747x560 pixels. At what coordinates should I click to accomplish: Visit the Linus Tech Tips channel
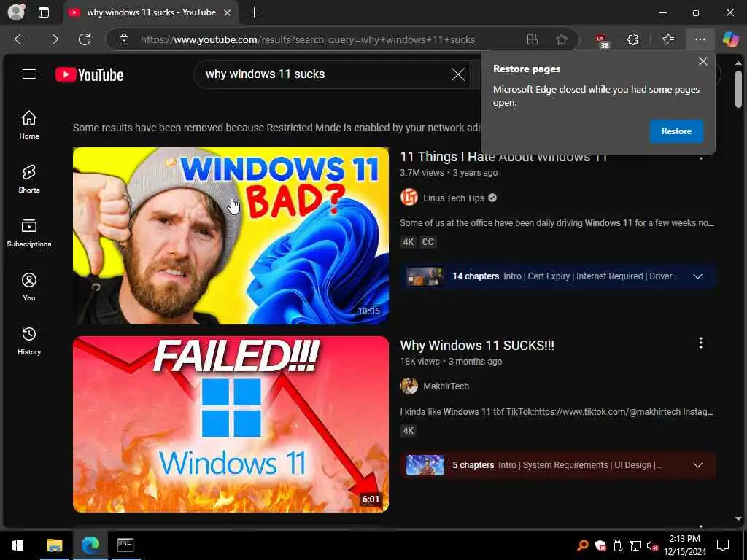click(453, 198)
